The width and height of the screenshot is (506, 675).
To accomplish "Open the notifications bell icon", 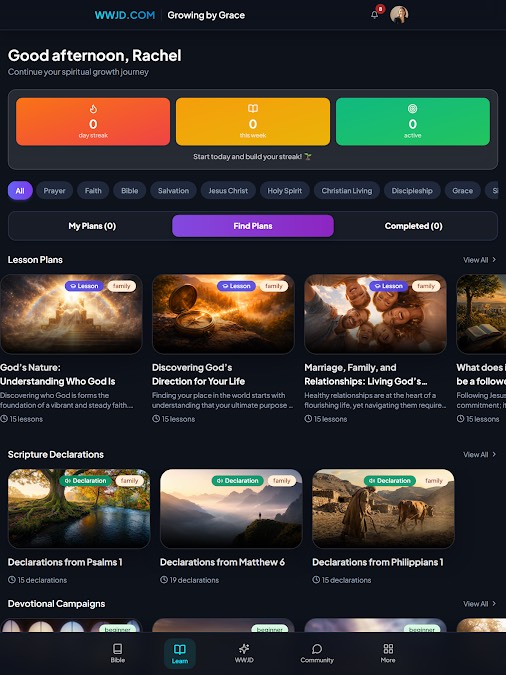I will coord(375,15).
